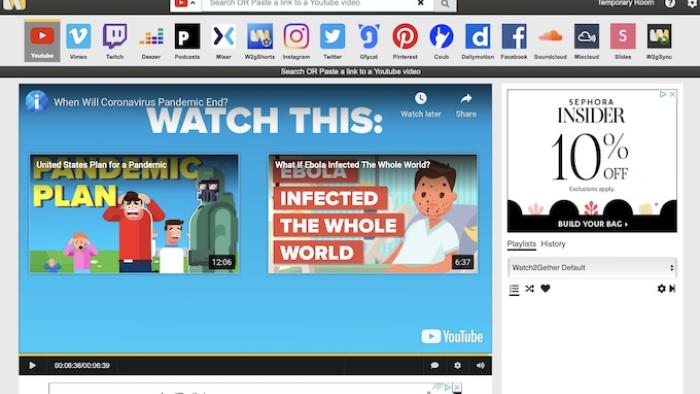Open the W2gSync source
This screenshot has width=700, height=394.
pyautogui.click(x=659, y=41)
